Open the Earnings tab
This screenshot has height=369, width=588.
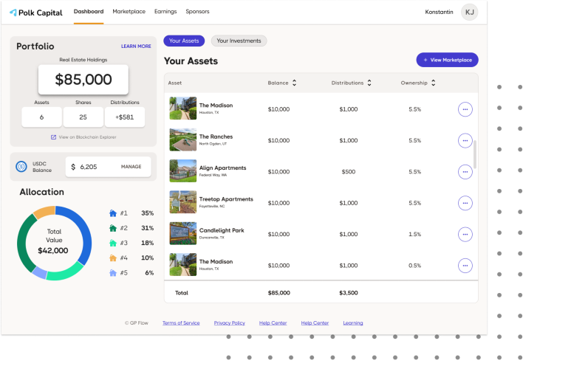click(x=165, y=12)
